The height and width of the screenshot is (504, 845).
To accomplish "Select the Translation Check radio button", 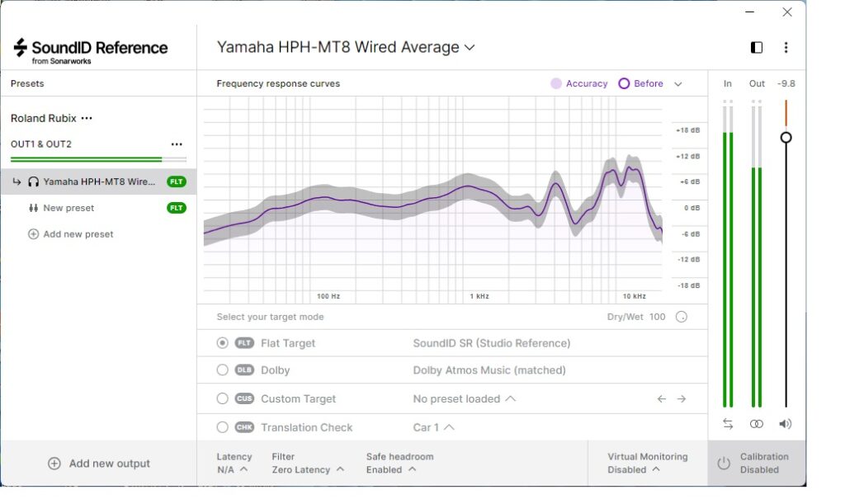I will (x=222, y=427).
